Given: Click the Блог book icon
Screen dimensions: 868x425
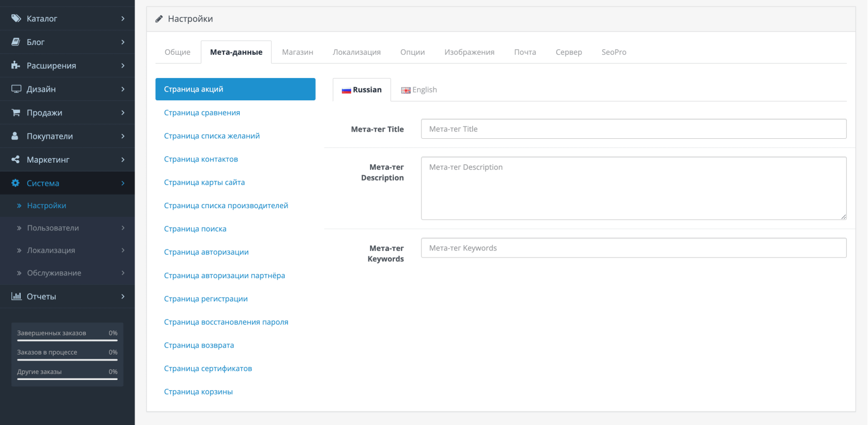Looking at the screenshot, I should pos(16,42).
